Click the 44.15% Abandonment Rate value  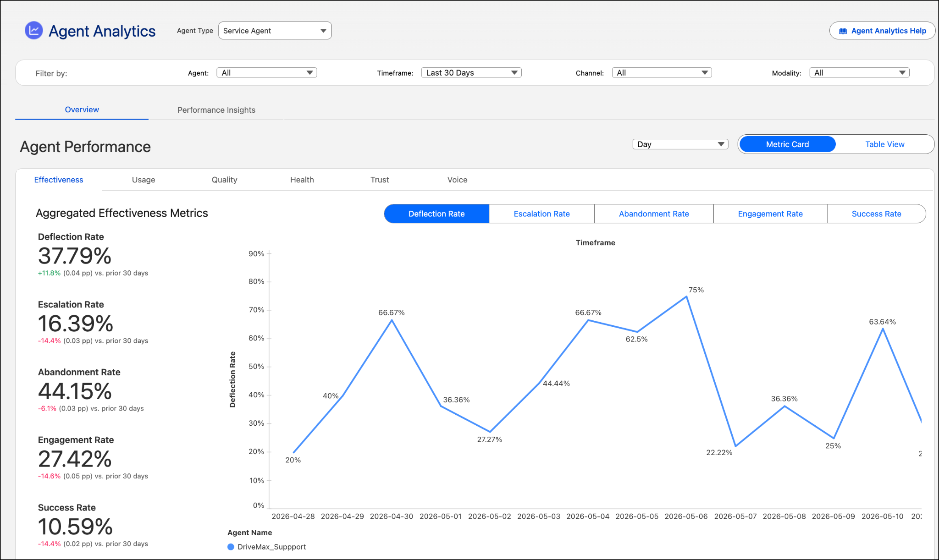(75, 391)
